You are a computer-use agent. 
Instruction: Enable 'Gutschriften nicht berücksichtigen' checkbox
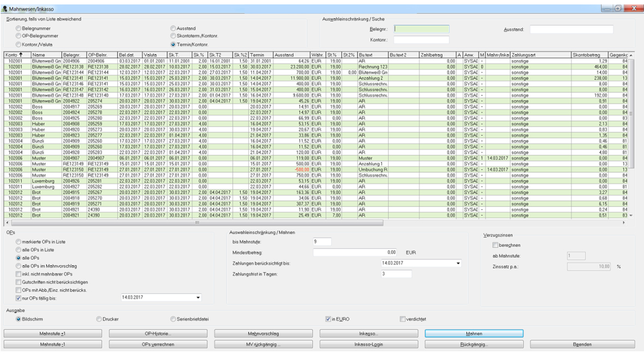[x=19, y=281]
